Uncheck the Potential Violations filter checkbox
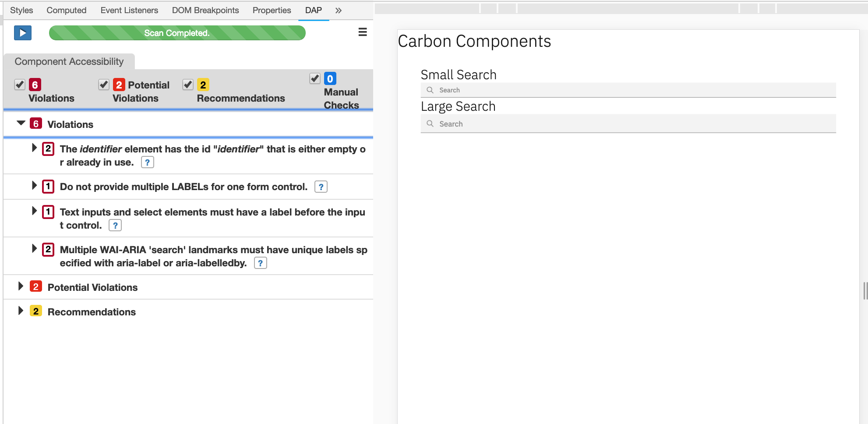Image resolution: width=868 pixels, height=424 pixels. 104,84
